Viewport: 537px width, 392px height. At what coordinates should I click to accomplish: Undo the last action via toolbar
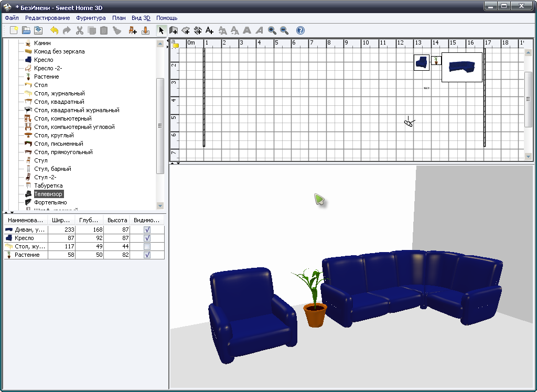click(x=54, y=30)
